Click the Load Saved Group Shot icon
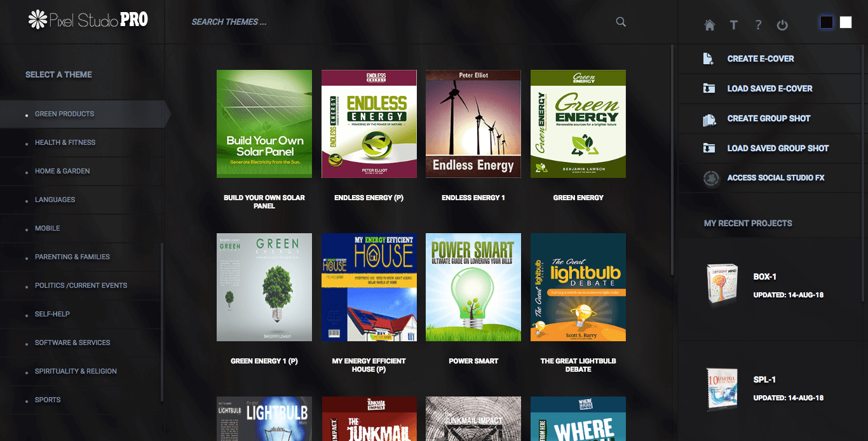 click(x=709, y=148)
